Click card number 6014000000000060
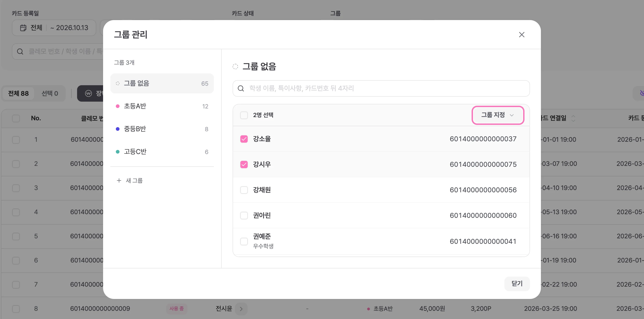Screen dimensions: 644x319 483,215
